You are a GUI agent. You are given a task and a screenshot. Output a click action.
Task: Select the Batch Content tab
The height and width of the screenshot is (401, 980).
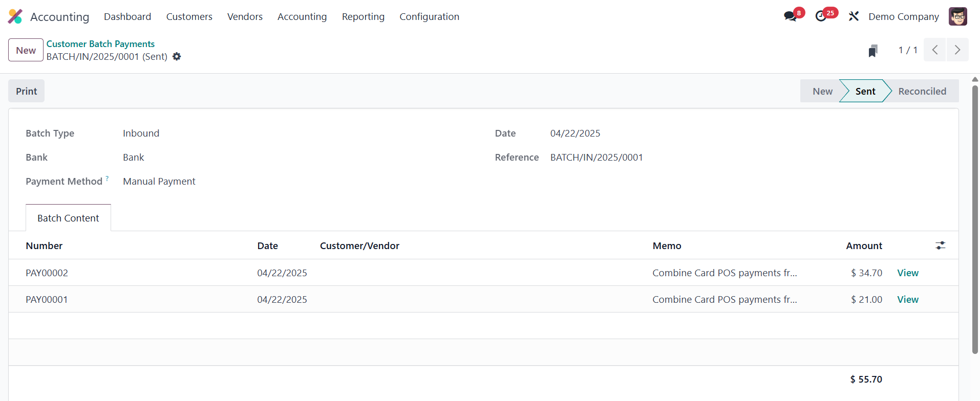click(68, 218)
